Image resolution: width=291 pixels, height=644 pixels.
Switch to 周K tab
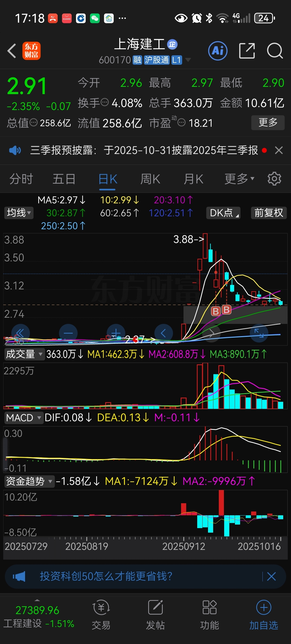tap(150, 179)
